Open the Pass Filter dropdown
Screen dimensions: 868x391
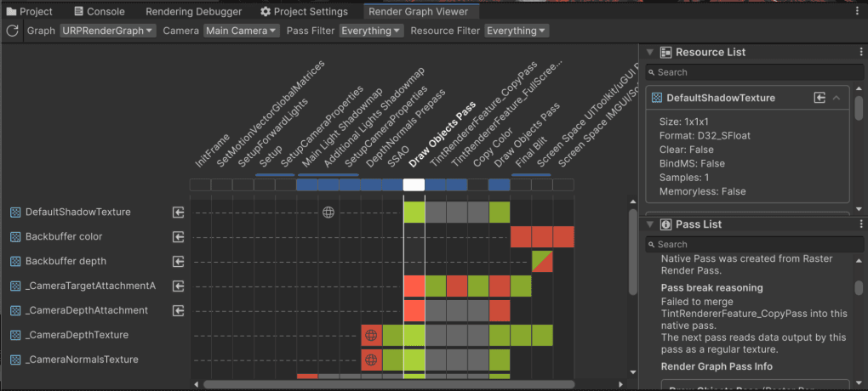coord(371,31)
